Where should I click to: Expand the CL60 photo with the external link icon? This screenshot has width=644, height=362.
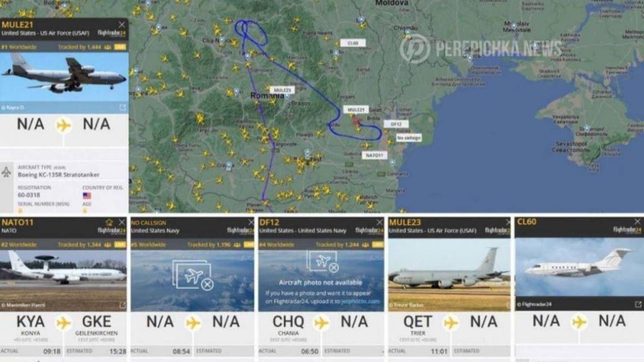click(638, 304)
